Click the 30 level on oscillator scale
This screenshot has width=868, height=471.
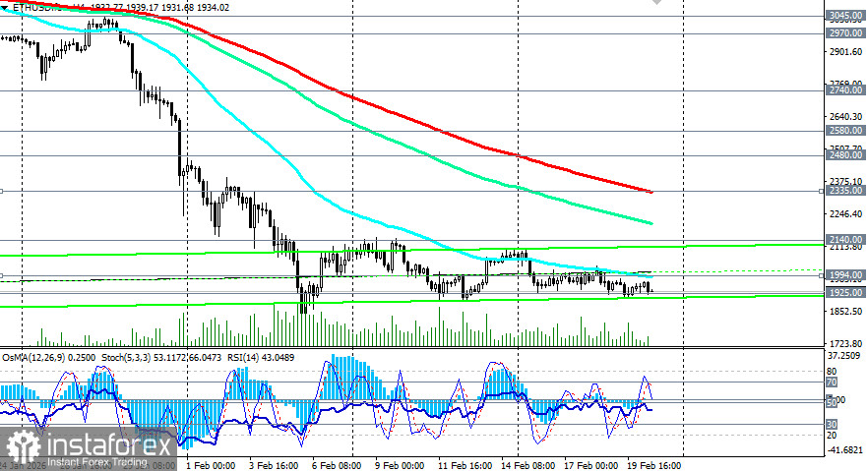coord(832,424)
